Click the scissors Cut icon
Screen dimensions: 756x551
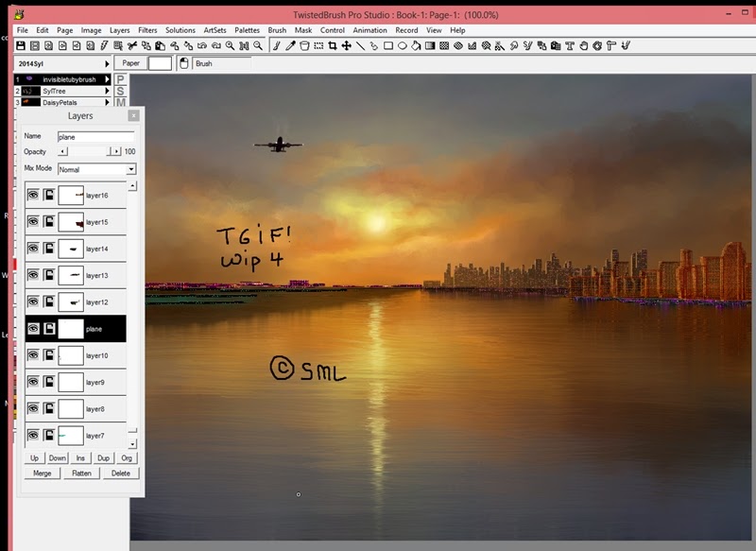click(x=132, y=45)
